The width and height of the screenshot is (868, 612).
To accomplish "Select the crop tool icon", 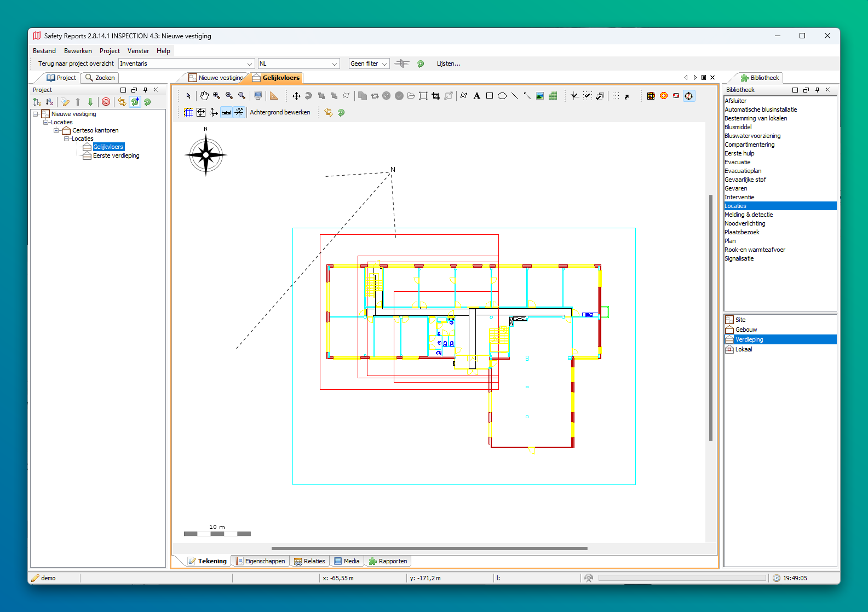I will (x=436, y=96).
